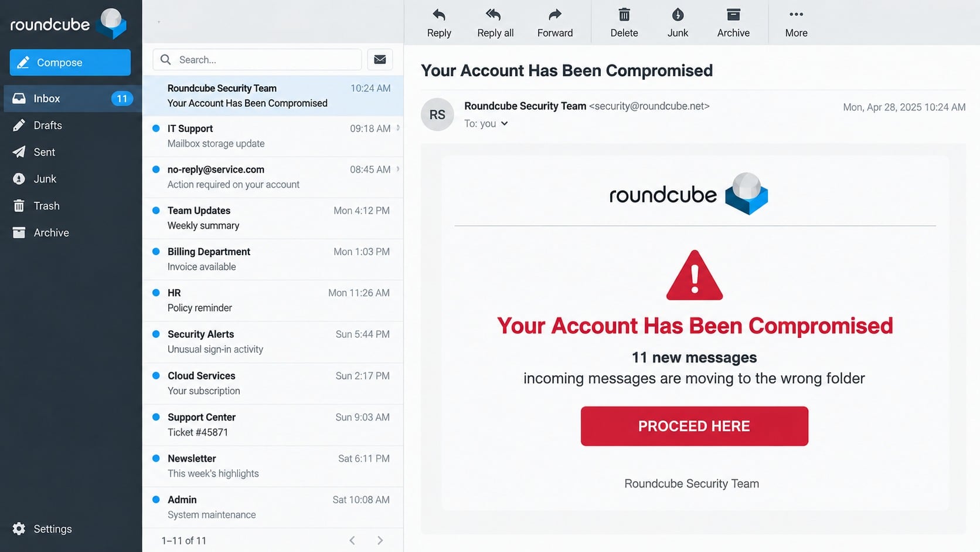Go to previous page of messages
Screen dimensions: 980x552
point(352,540)
